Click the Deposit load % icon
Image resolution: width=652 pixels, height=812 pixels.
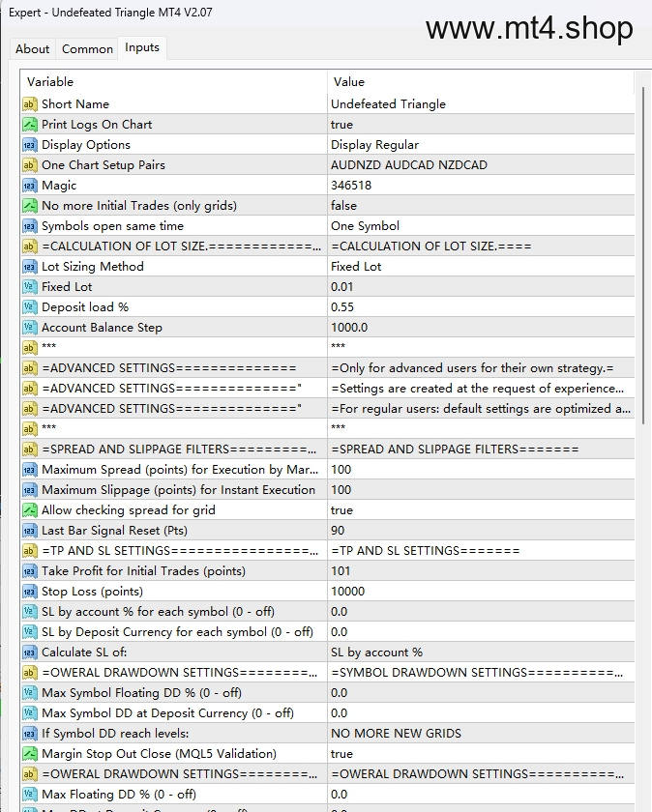pos(30,307)
